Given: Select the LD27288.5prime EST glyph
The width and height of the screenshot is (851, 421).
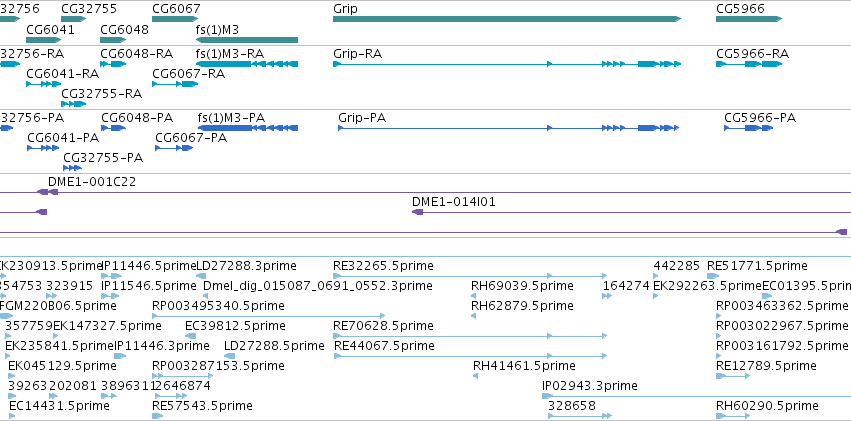Looking at the screenshot, I should 230,356.
